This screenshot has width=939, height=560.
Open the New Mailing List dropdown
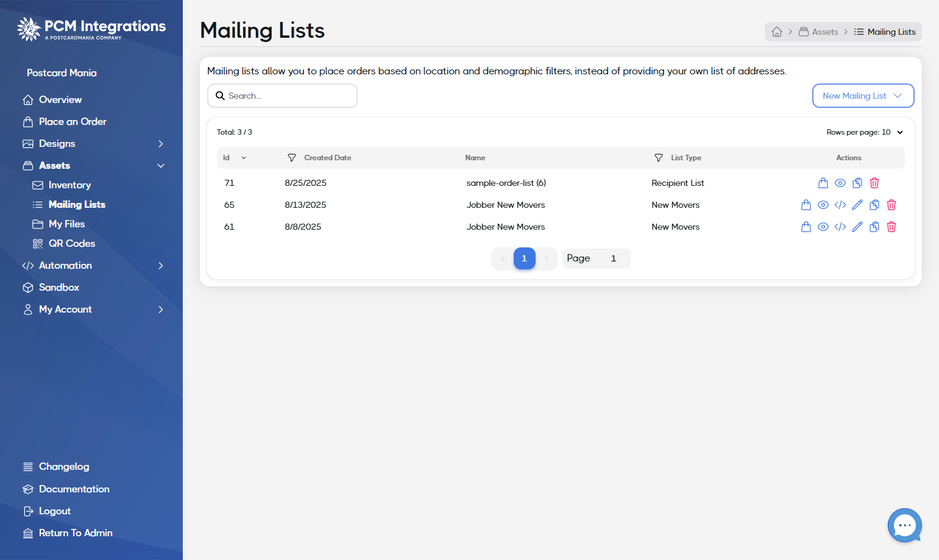click(863, 96)
